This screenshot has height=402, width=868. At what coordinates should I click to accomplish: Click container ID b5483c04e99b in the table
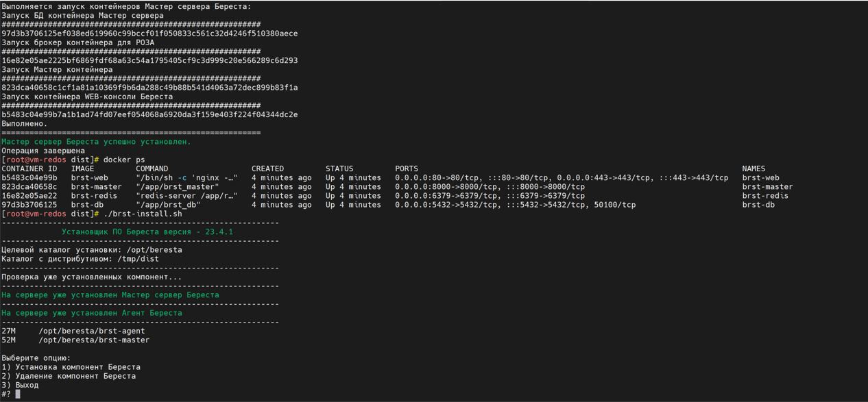tap(29, 177)
